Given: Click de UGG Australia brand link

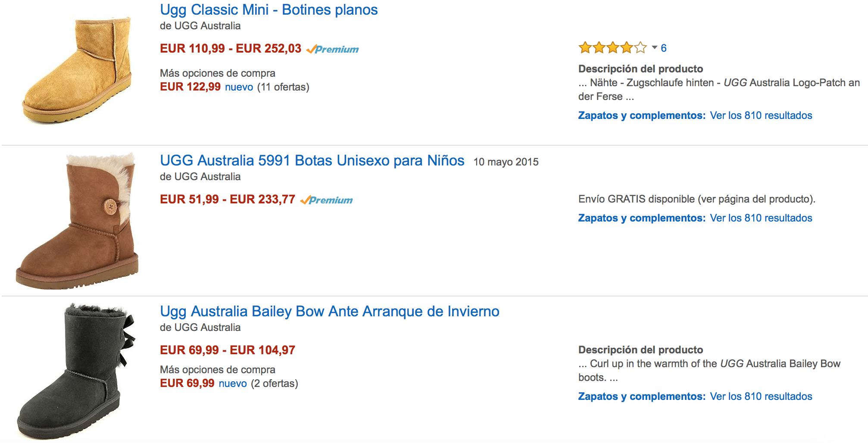Looking at the screenshot, I should pyautogui.click(x=200, y=25).
